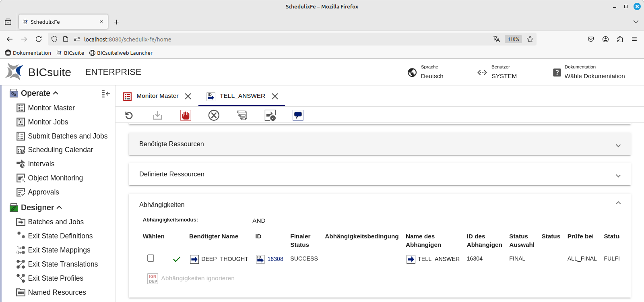644x302 pixels.
Task: Tick the DEEP_THOUGHT dependency checkbox
Action: (x=151, y=258)
